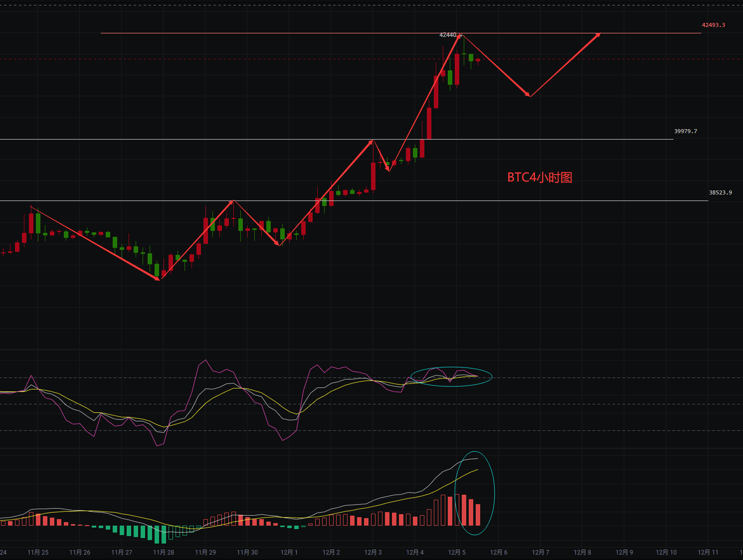Viewport: 743px width, 560px height.
Task: Click the 42493.3 resistance price label
Action: coord(713,25)
